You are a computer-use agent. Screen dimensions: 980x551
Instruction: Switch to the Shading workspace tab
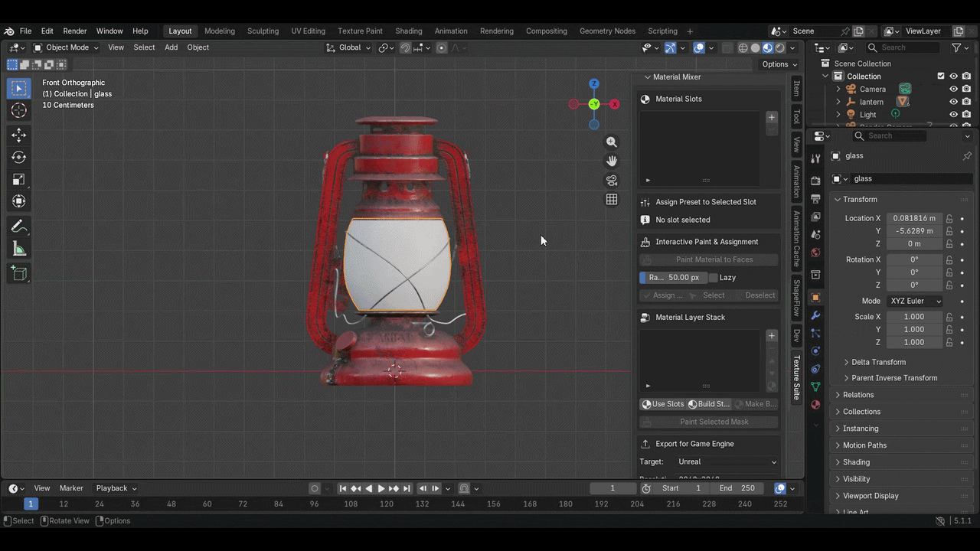pos(409,31)
